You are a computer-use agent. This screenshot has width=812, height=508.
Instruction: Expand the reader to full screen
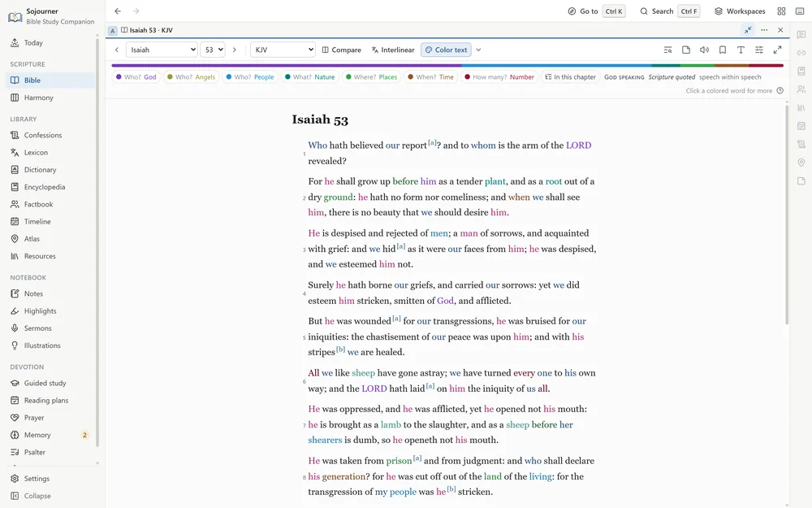coord(777,50)
